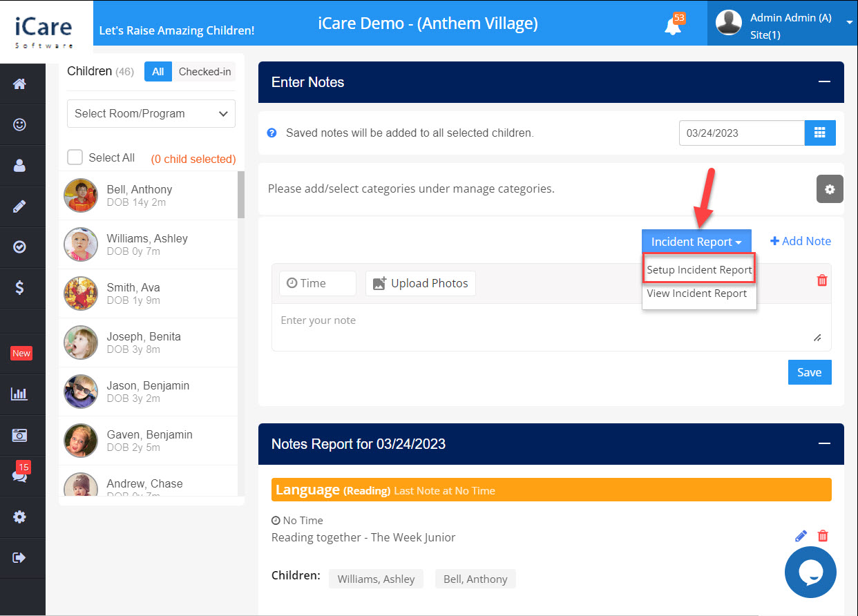Click the admin user avatar
Screen dimensions: 858x616
[729, 23]
